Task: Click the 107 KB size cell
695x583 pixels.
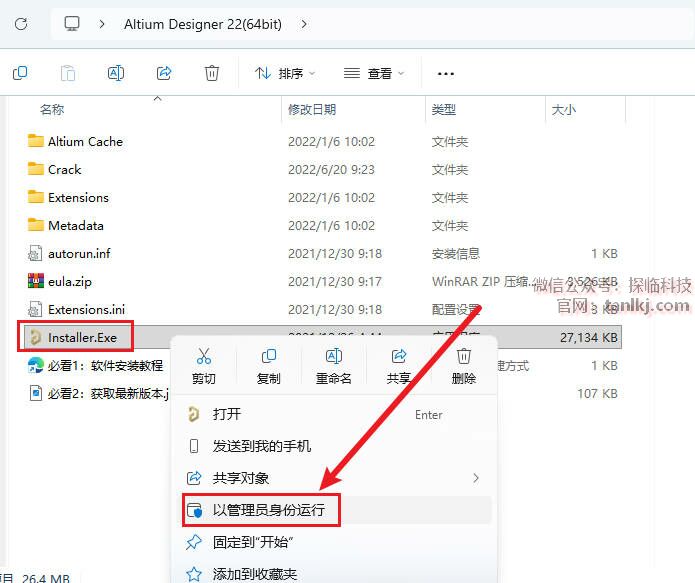Action: click(597, 393)
